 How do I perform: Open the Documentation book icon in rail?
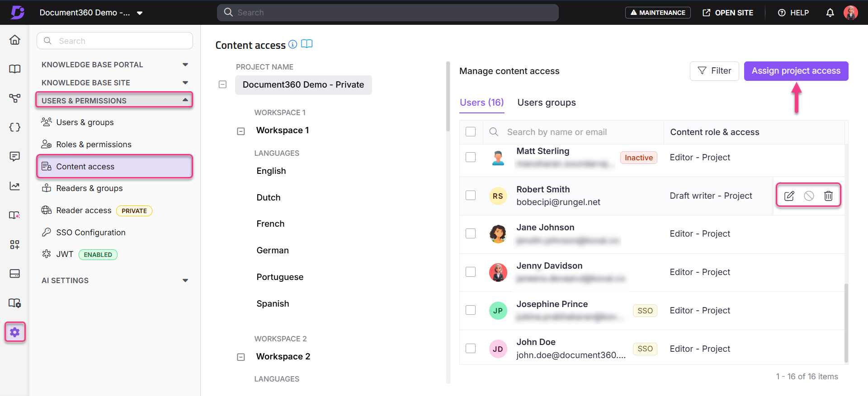pos(15,69)
